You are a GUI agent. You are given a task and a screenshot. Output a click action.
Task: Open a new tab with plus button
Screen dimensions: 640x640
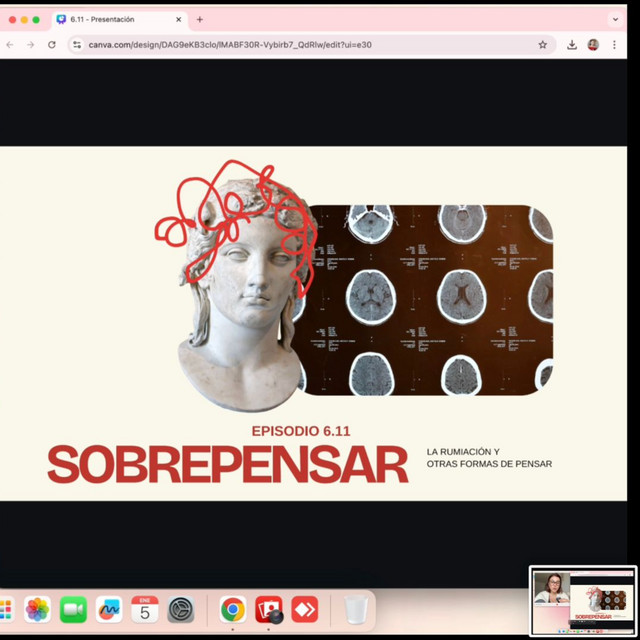pos(200,19)
